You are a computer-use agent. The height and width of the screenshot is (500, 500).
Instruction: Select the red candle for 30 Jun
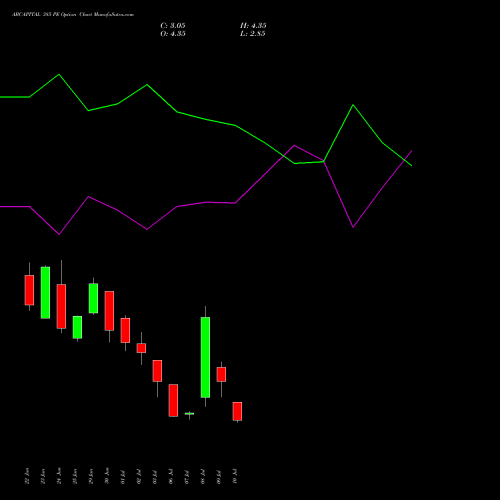click(109, 311)
